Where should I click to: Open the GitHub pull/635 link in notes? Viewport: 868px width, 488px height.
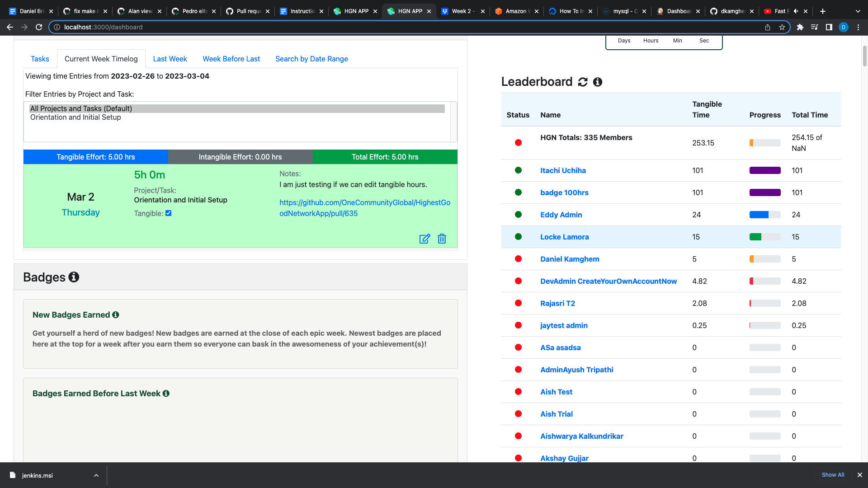pyautogui.click(x=365, y=208)
